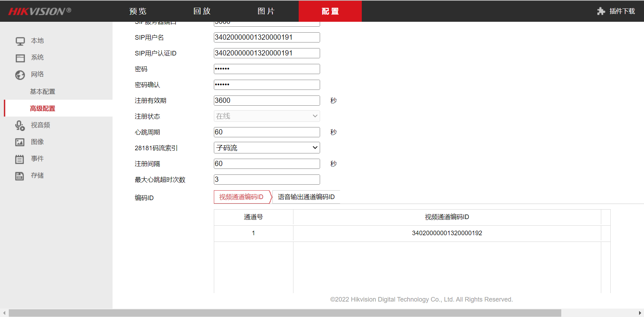Click the 心跳周期 heartbeat period field
This screenshot has width=644, height=317.
click(266, 132)
